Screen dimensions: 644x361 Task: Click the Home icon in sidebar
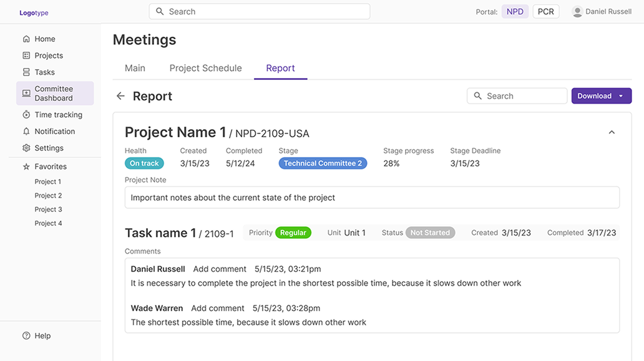pos(26,39)
